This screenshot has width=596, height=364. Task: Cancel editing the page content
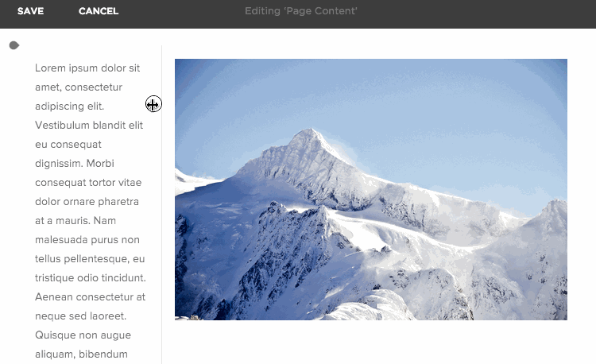pyautogui.click(x=99, y=11)
